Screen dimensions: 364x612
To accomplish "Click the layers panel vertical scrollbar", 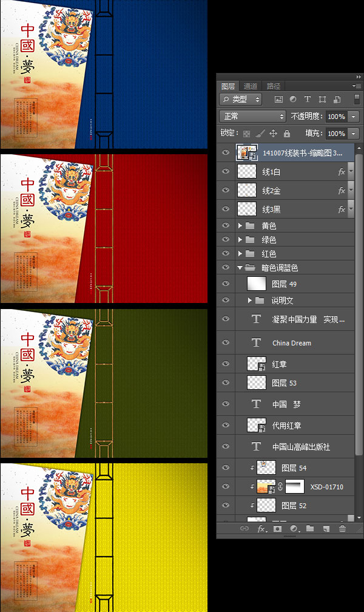I will click(x=359, y=304).
